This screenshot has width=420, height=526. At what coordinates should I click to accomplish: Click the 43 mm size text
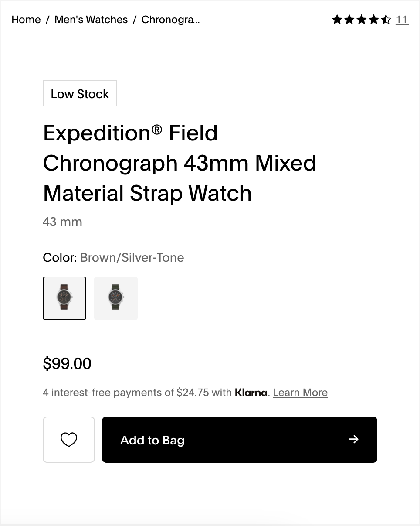pos(62,222)
